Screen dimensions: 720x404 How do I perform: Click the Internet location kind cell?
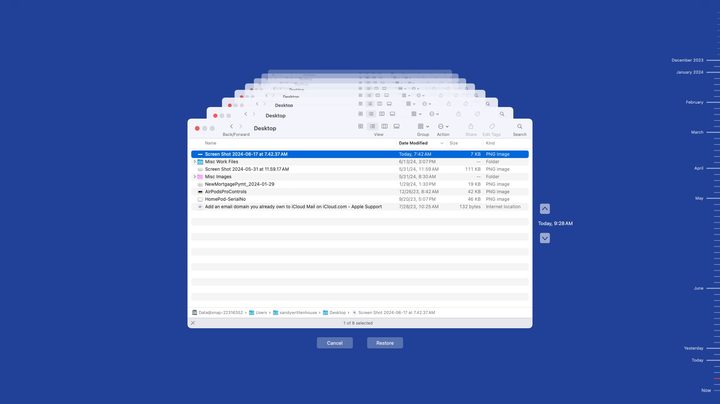pyautogui.click(x=503, y=207)
